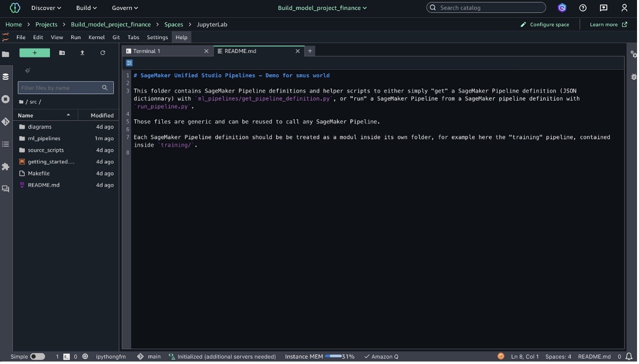
Task: Open the Kernel menu
Action: [96, 37]
